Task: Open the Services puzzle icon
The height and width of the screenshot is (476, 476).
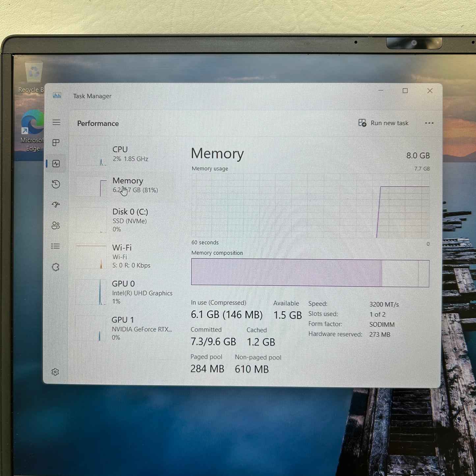Action: click(56, 267)
